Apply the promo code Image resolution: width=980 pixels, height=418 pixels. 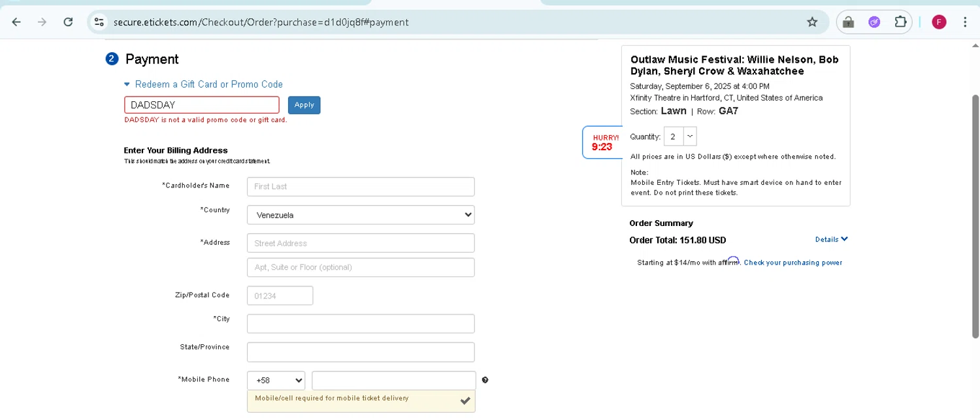tap(304, 105)
